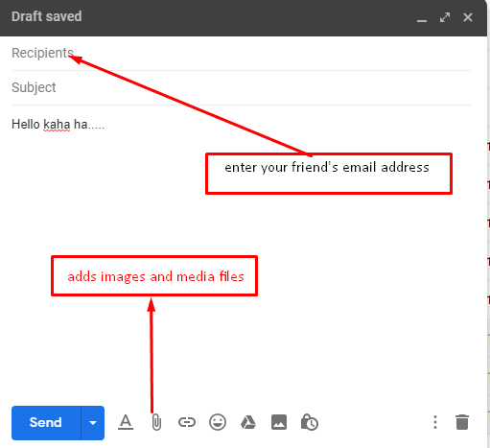490x448 pixels.
Task: Discard the draft with the trash icon
Action: (x=462, y=422)
